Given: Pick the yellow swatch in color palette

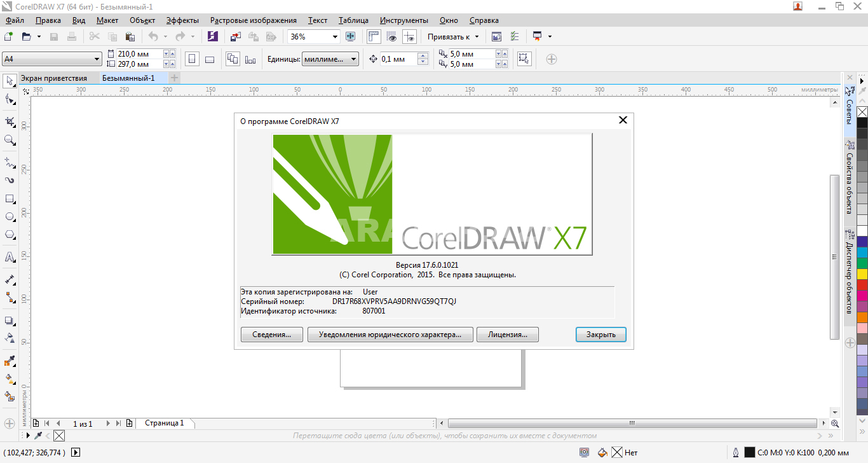Looking at the screenshot, I should pyautogui.click(x=862, y=274).
